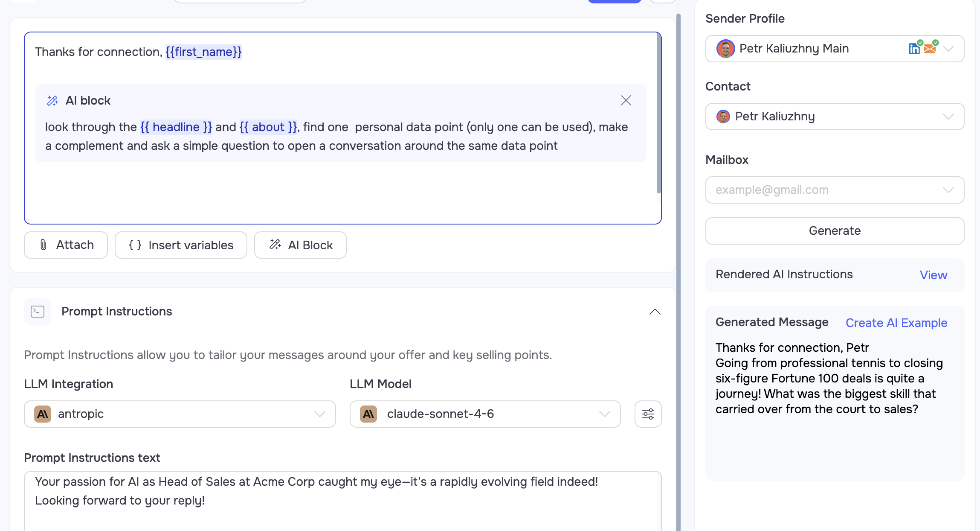This screenshot has height=531, width=980.
Task: Click the {{ about }} variable in AI block
Action: pyautogui.click(x=268, y=127)
